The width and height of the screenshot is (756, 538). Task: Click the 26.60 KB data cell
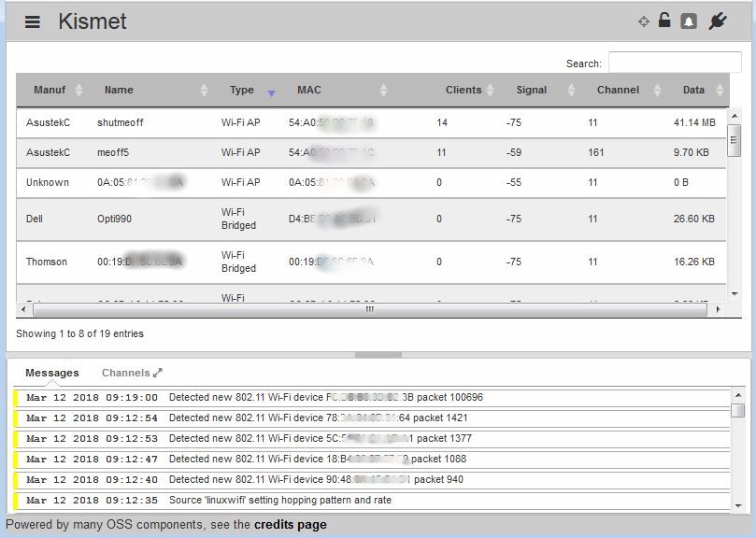[693, 219]
